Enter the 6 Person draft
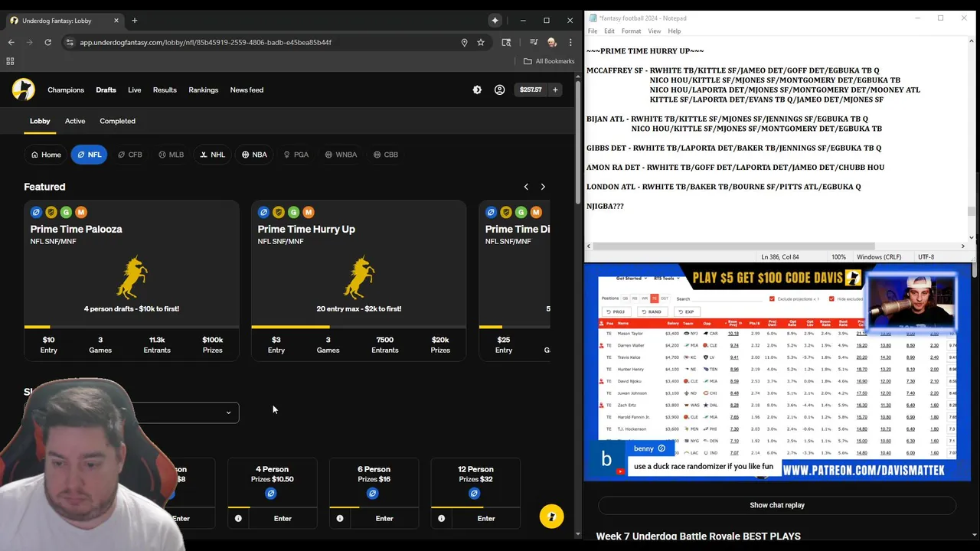The width and height of the screenshot is (980, 551). pyautogui.click(x=384, y=518)
